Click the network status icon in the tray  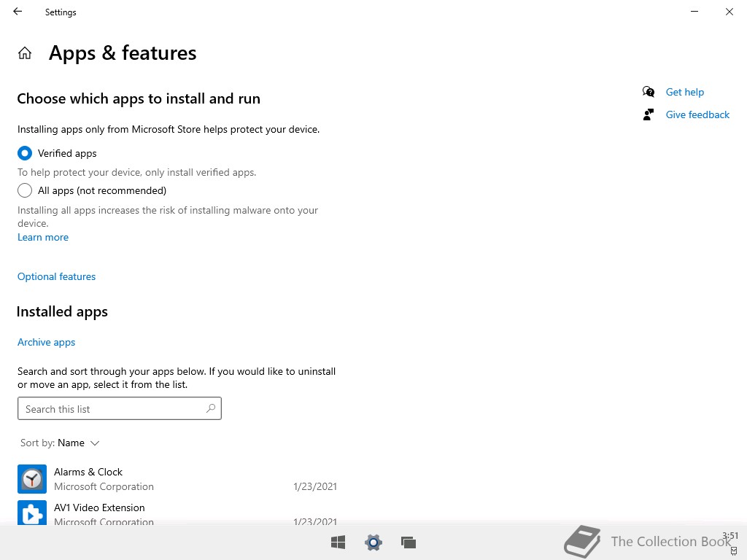(x=734, y=551)
